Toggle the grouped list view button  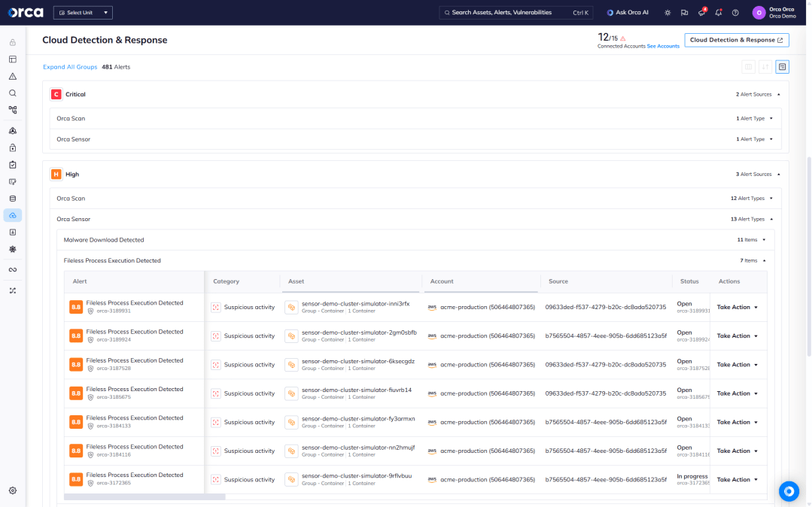tap(783, 67)
